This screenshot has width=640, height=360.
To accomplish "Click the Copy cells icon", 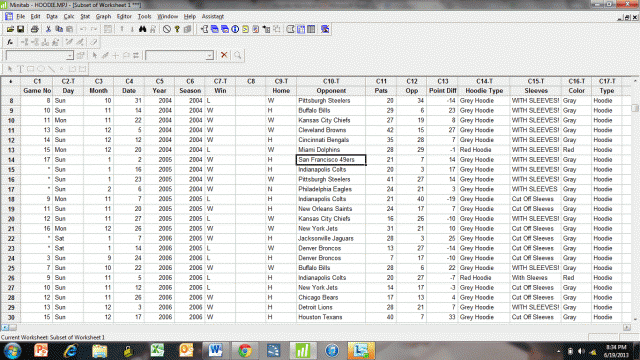I will (x=59, y=29).
